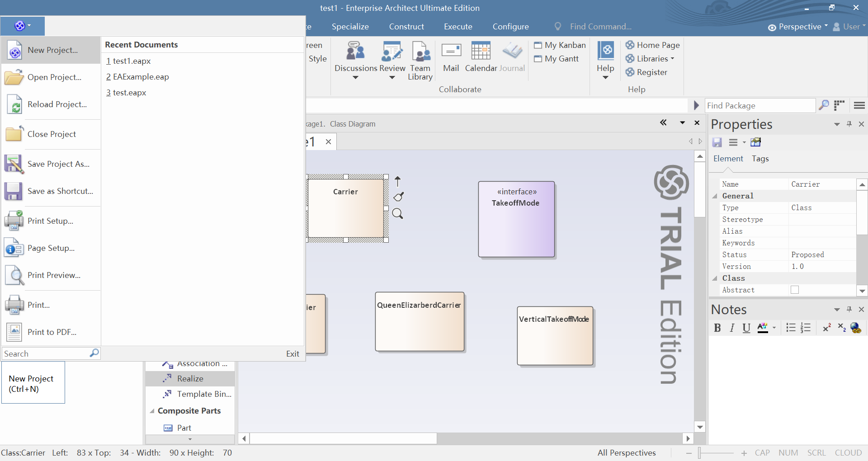Open the Configure ribbon tab
This screenshot has height=461, width=868.
[x=511, y=27]
